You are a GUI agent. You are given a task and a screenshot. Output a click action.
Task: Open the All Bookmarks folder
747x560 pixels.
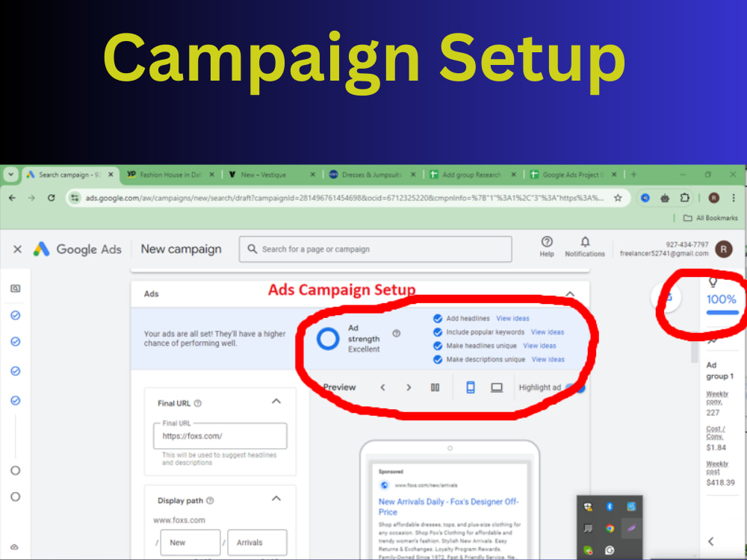point(710,218)
